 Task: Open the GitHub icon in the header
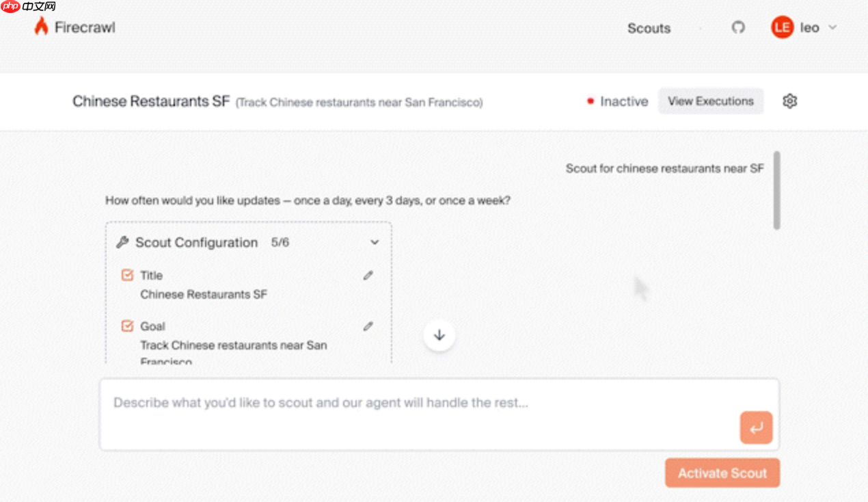click(x=738, y=28)
